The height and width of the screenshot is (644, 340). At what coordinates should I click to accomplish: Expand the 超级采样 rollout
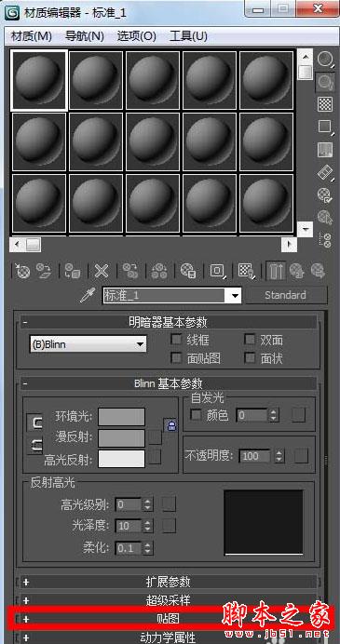point(170,600)
